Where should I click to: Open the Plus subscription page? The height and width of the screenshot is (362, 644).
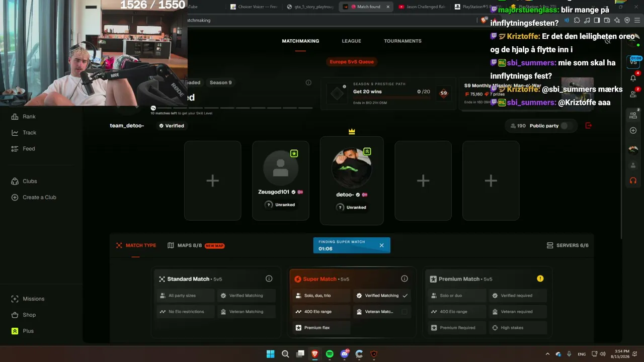(23, 331)
